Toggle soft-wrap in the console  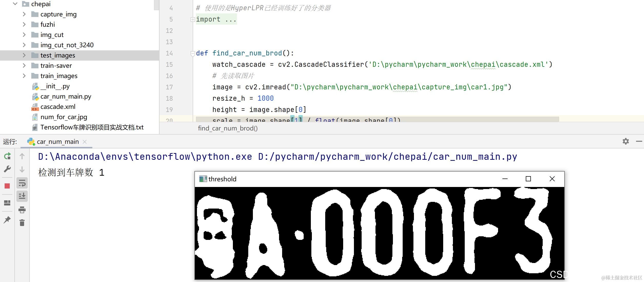pyautogui.click(x=22, y=183)
